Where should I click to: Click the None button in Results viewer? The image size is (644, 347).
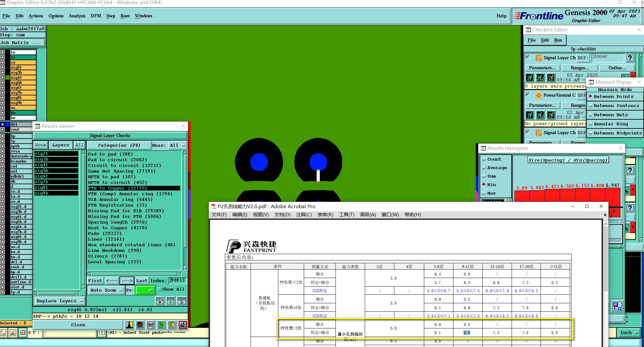pos(41,145)
